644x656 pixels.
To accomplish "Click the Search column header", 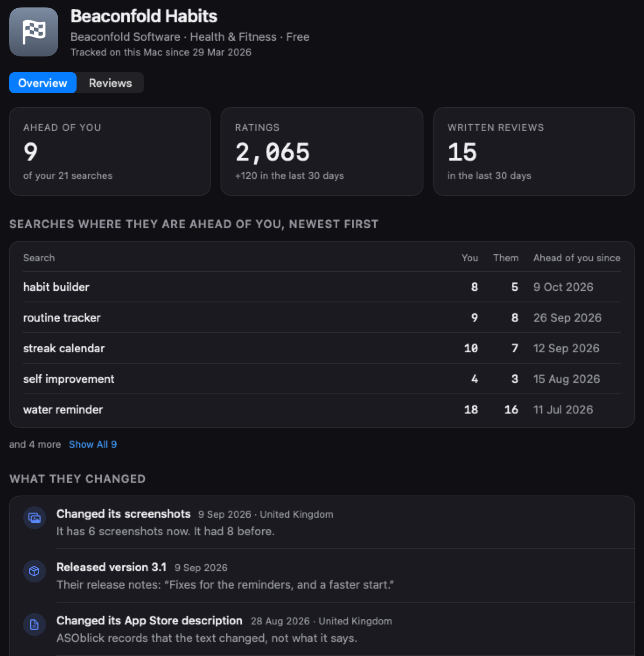I will [x=39, y=258].
